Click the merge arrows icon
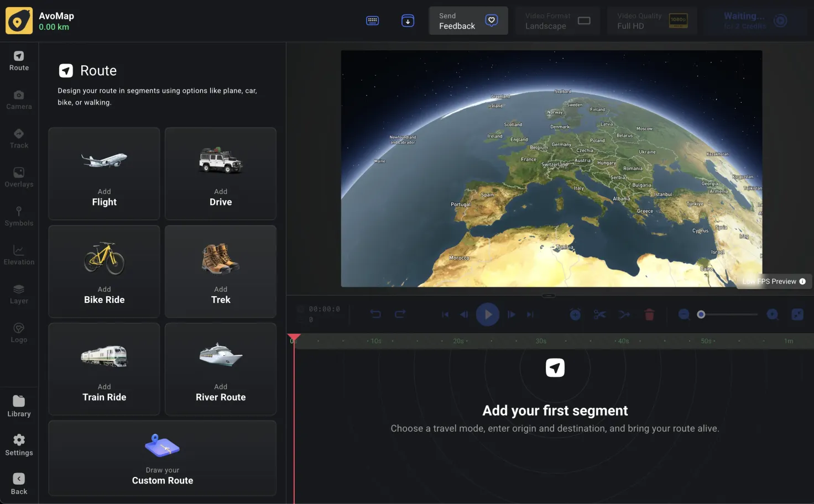 coord(624,314)
